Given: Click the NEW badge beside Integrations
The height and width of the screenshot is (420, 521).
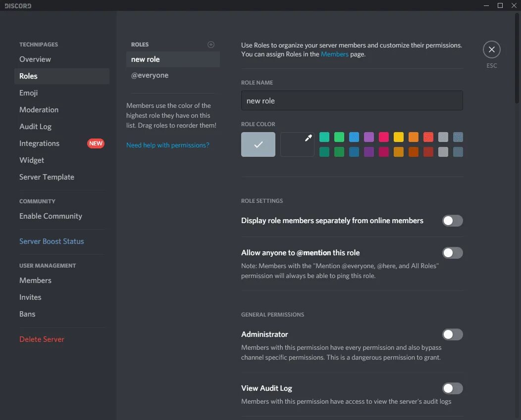Looking at the screenshot, I should tap(96, 143).
